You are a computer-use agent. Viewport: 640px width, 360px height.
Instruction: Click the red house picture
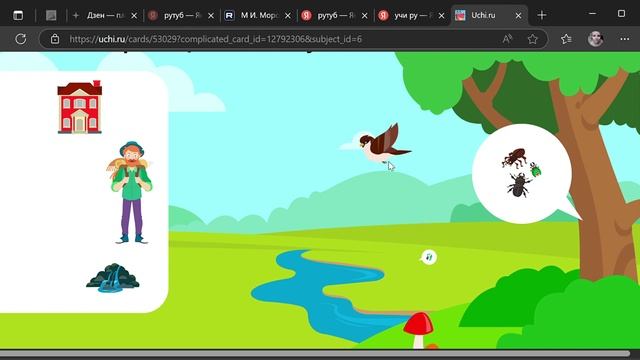80,107
